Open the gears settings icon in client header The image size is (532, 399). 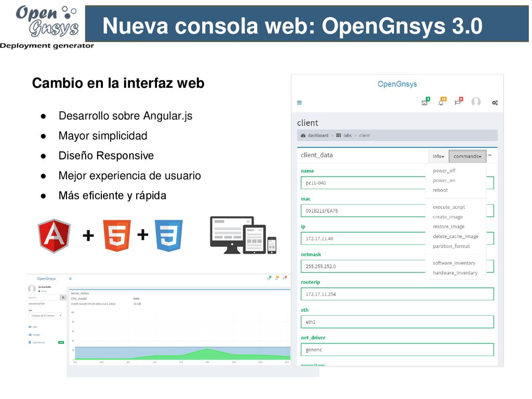[x=495, y=102]
